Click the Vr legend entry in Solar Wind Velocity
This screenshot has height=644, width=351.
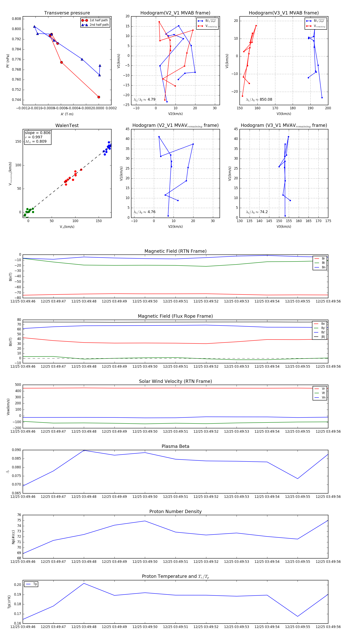(x=320, y=389)
